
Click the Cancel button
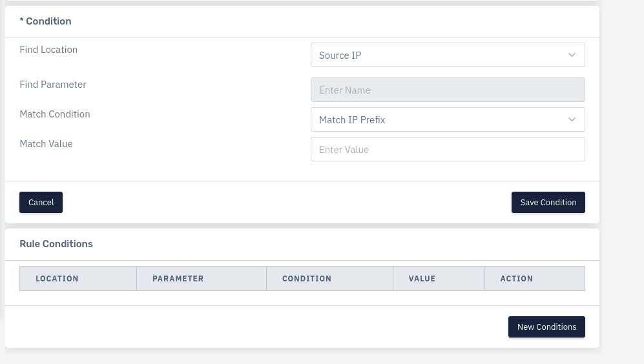pos(41,202)
